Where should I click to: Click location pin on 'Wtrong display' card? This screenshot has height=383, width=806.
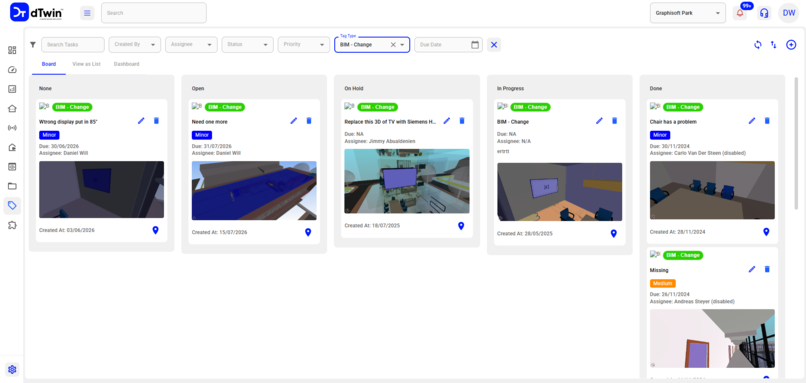click(156, 230)
